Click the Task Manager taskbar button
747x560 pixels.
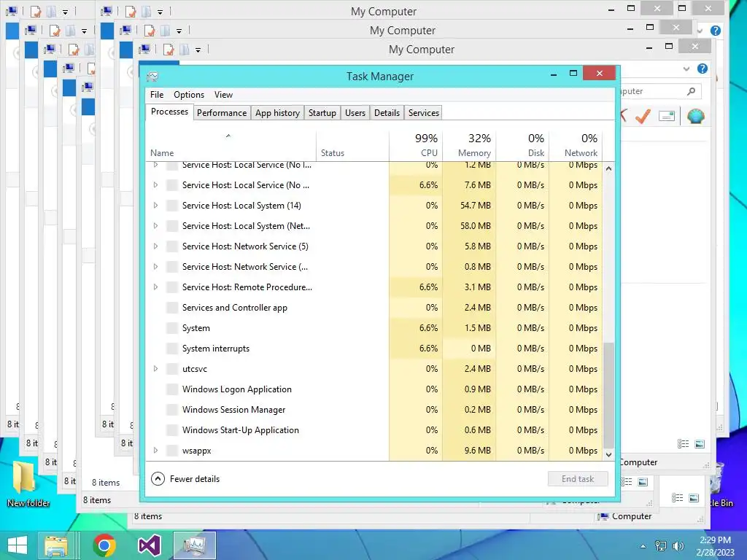pos(194,545)
